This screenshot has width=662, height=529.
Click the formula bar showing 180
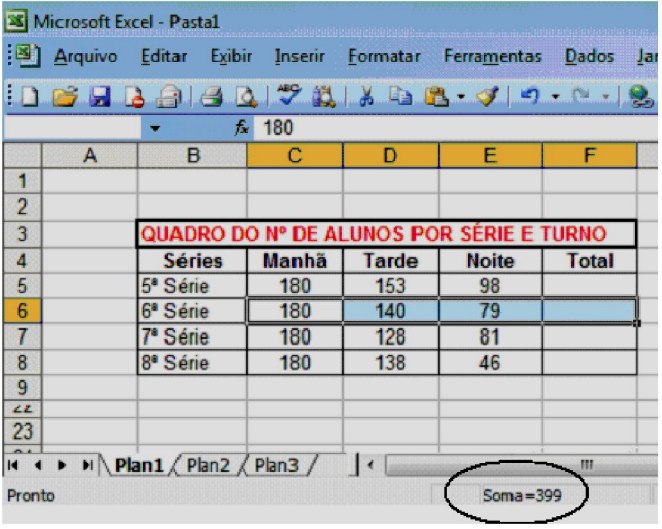click(x=456, y=128)
